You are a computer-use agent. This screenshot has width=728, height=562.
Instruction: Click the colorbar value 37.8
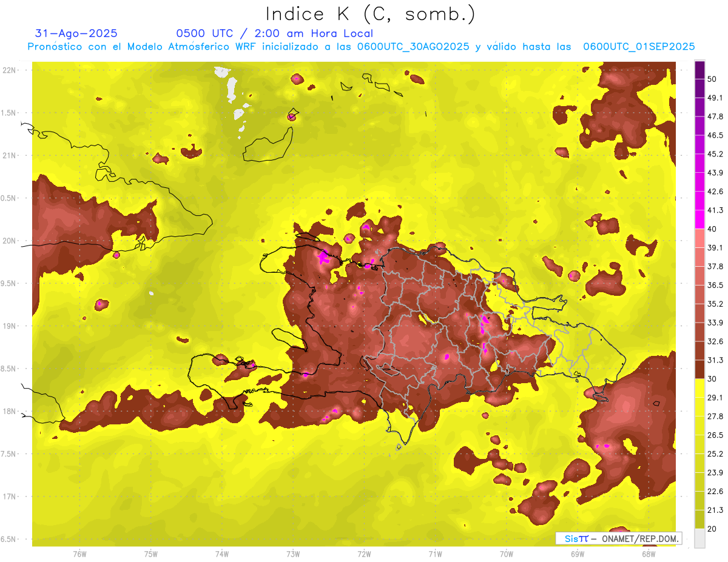pos(715,266)
